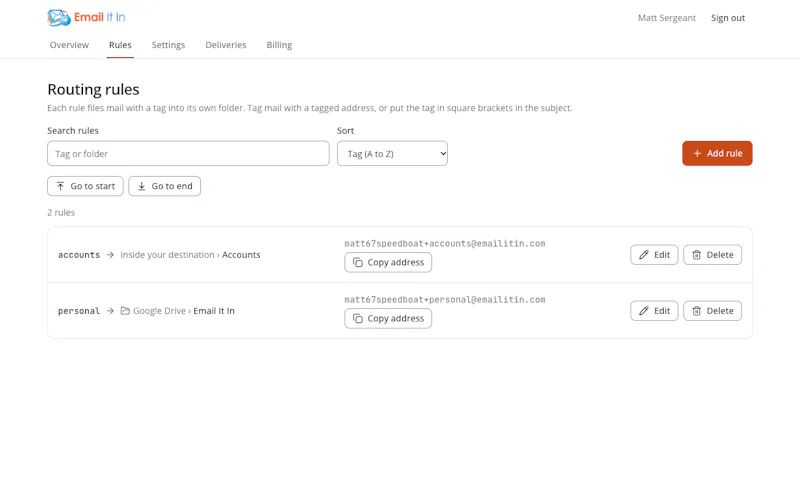Delete the personal rule
This screenshot has height=479, width=800.
coord(712,311)
